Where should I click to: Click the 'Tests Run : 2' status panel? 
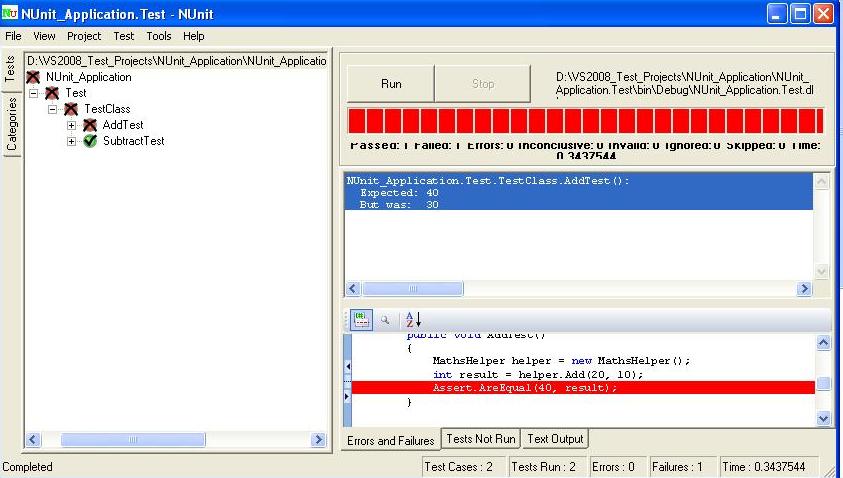pyautogui.click(x=547, y=467)
